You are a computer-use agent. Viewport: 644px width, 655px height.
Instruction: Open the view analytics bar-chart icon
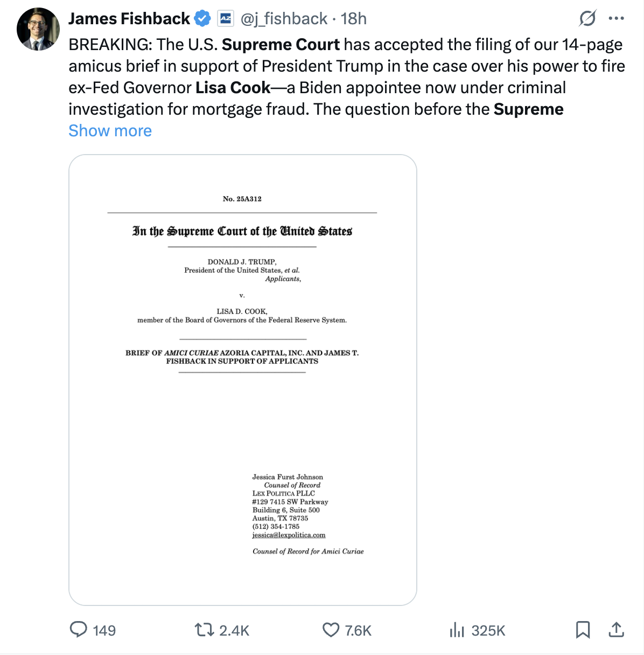coord(457,630)
